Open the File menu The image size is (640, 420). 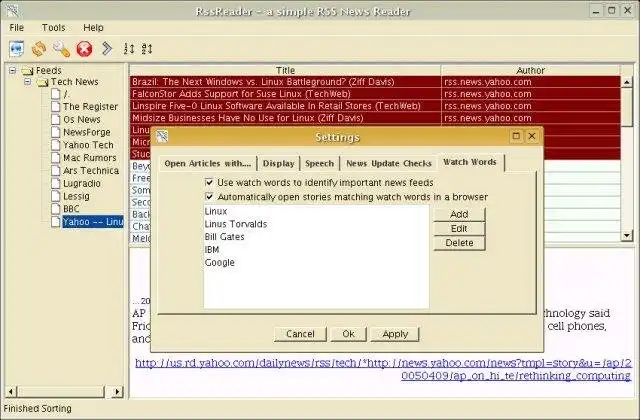tap(16, 28)
